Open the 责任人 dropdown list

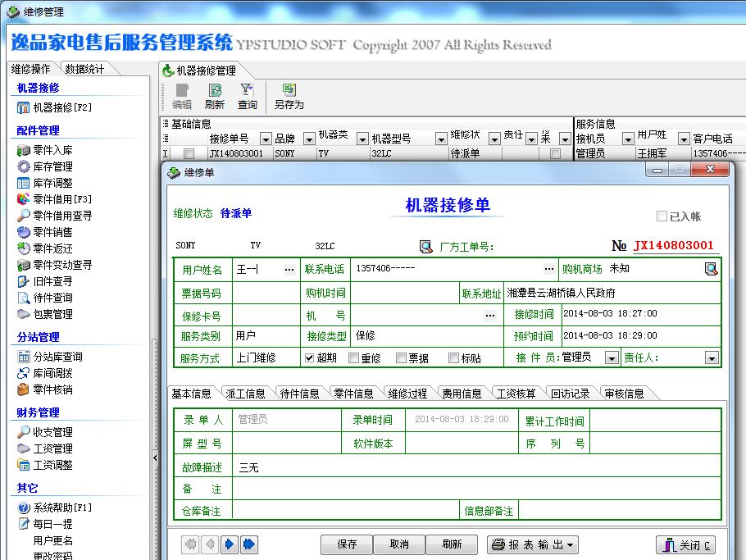(711, 357)
